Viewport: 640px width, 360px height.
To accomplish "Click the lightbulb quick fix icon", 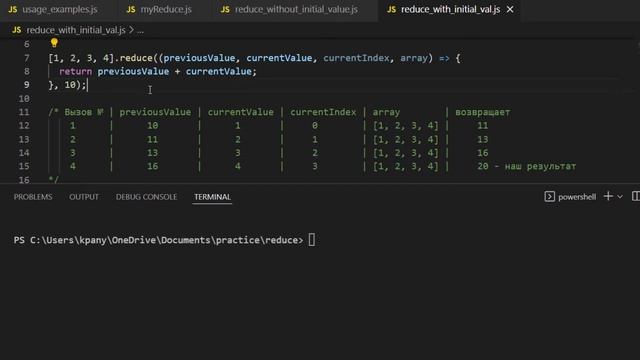I will [54, 43].
